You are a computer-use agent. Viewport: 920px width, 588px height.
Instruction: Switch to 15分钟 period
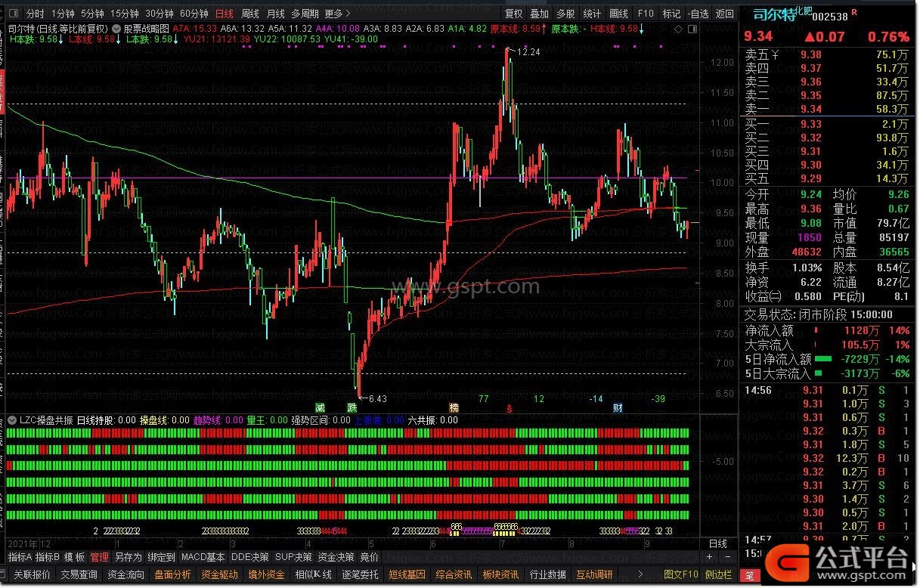point(124,14)
